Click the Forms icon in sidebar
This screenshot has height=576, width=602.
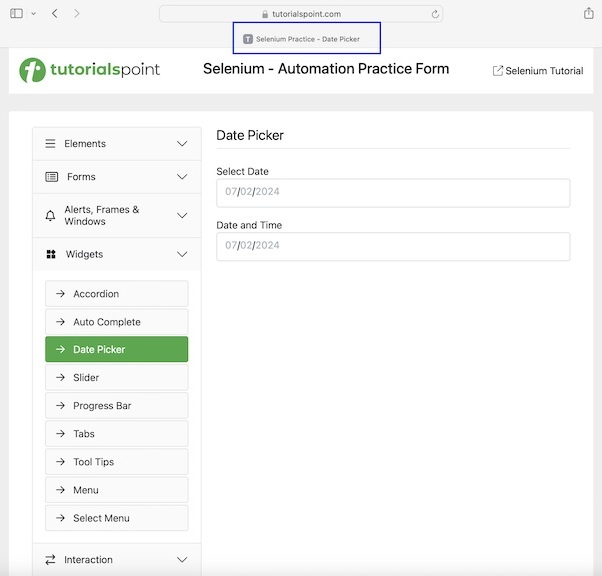coord(51,177)
